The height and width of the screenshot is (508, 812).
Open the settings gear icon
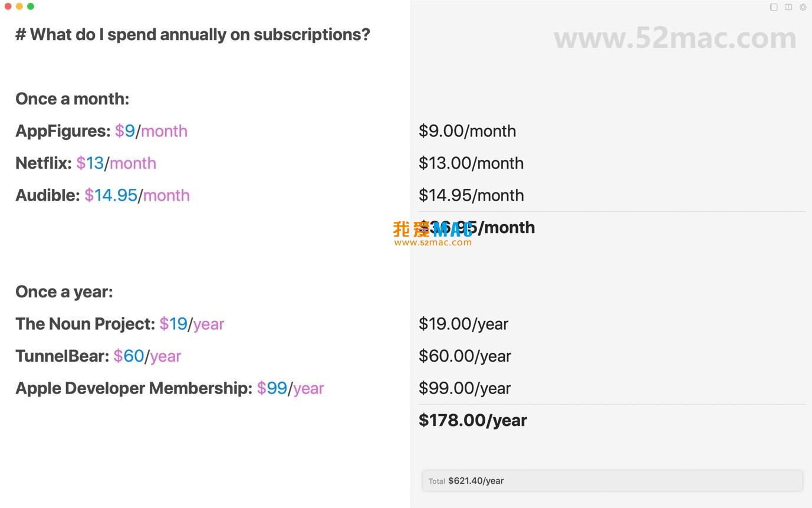click(803, 7)
